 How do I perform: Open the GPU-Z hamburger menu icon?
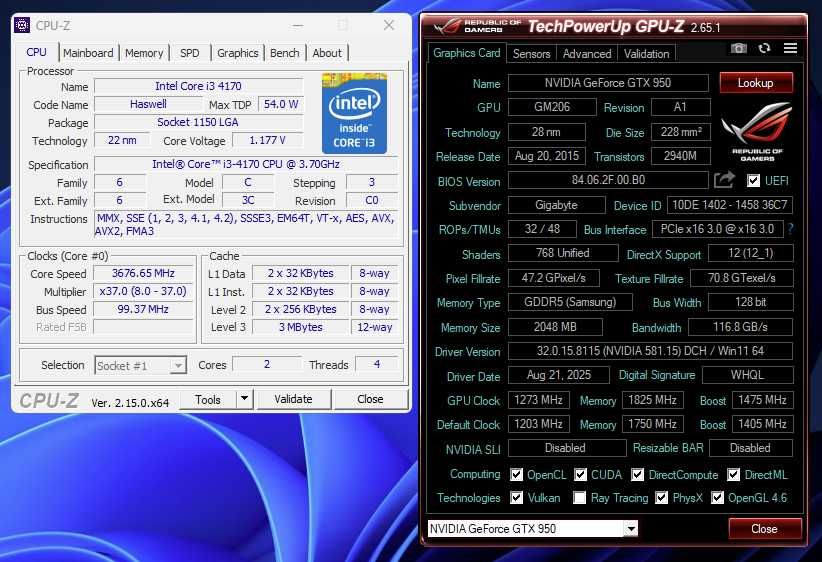point(791,48)
